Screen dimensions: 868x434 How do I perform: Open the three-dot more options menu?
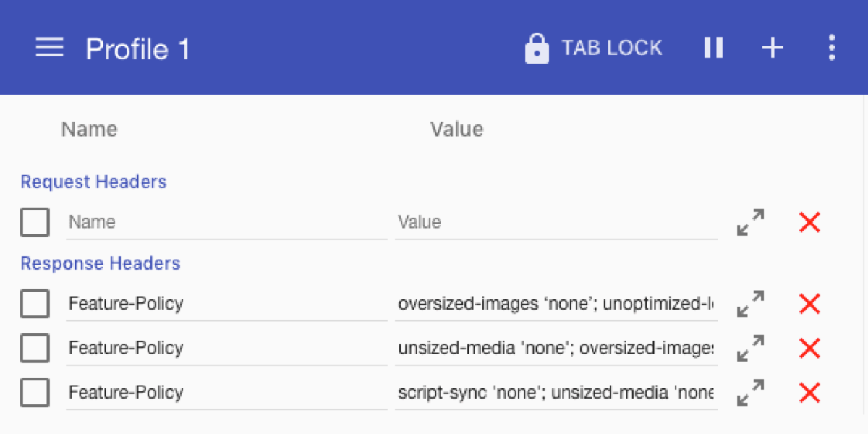click(x=832, y=48)
